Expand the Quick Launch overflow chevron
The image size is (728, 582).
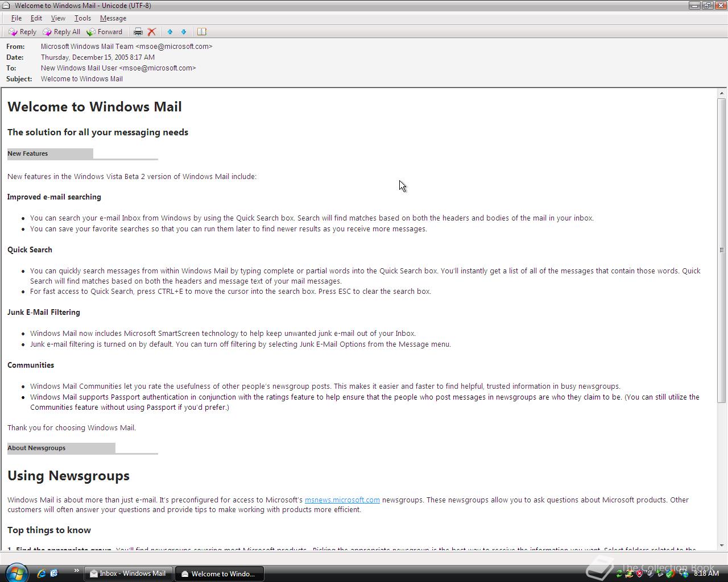76,571
